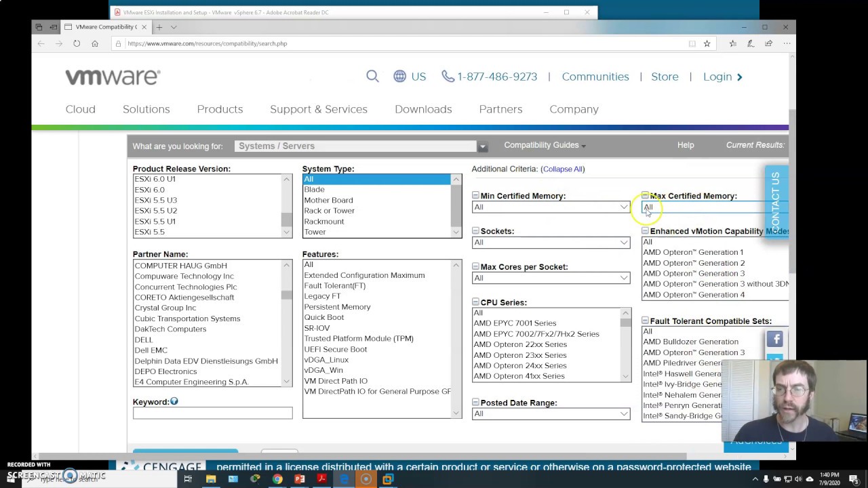Click the Collapse All link
Image resolution: width=868 pixels, height=488 pixels.
click(x=563, y=169)
